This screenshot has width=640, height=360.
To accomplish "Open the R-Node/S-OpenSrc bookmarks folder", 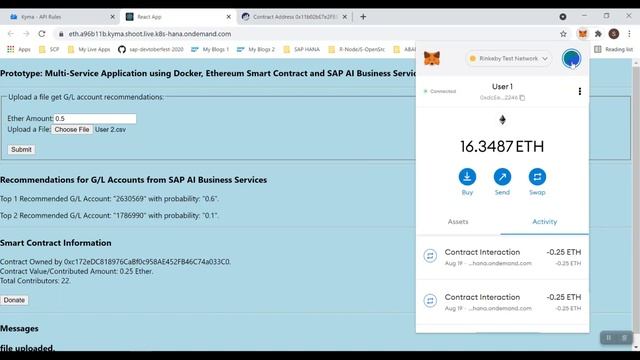I will coord(356,49).
